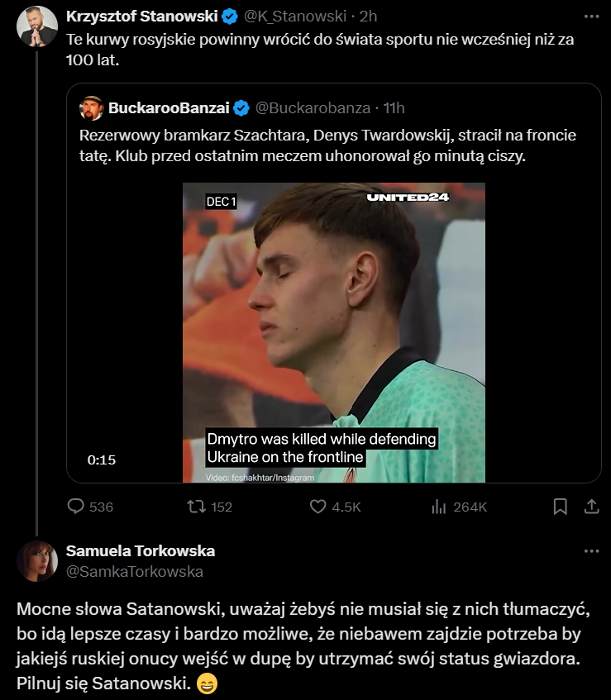Screen dimensions: 611x700
Task: Open the @SamkaTorkowska handle link
Action: [x=134, y=571]
